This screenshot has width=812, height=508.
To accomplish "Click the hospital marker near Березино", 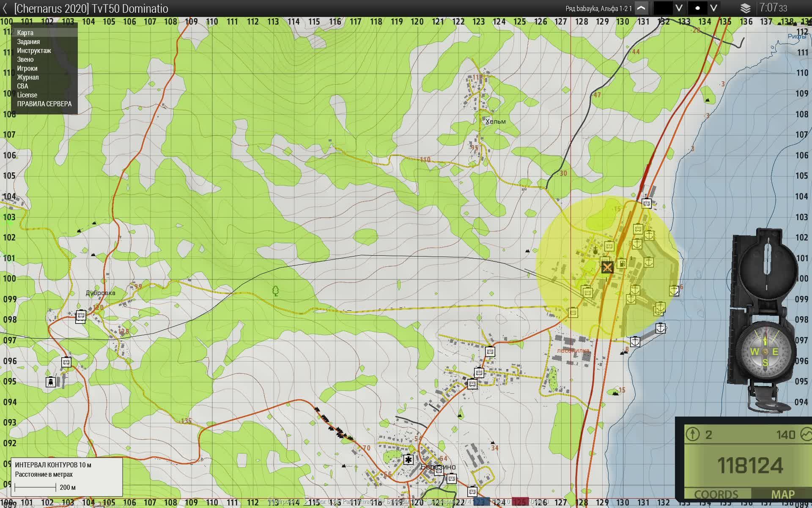I will pyautogui.click(x=408, y=459).
